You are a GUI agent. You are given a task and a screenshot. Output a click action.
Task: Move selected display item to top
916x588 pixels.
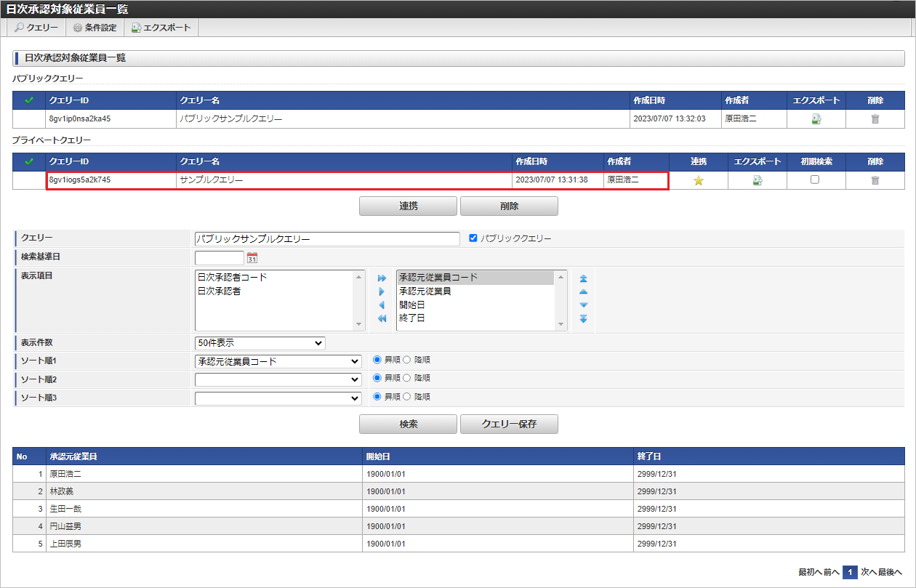pos(583,278)
